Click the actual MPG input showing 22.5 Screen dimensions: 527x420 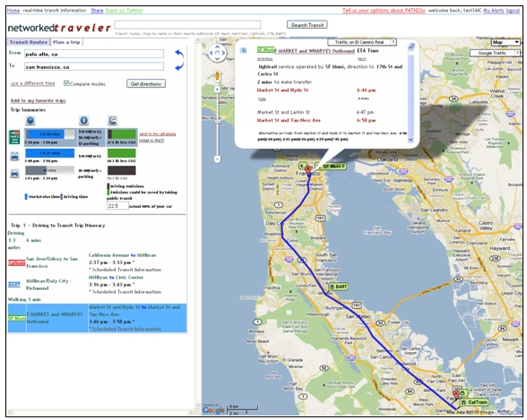tap(117, 206)
